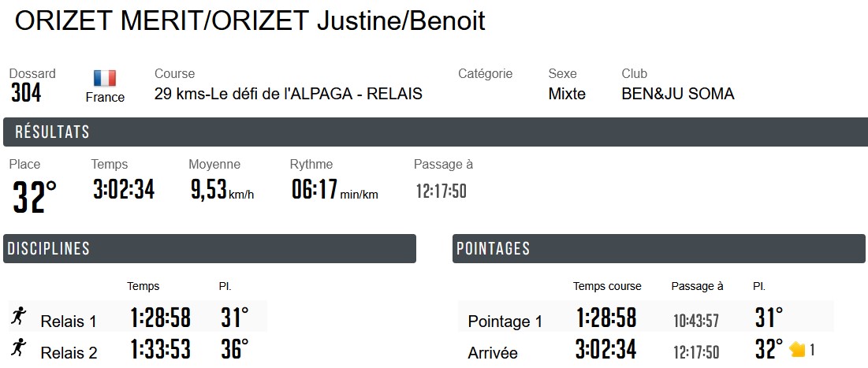Click the France flag icon
The height and width of the screenshot is (368, 868).
(x=105, y=78)
